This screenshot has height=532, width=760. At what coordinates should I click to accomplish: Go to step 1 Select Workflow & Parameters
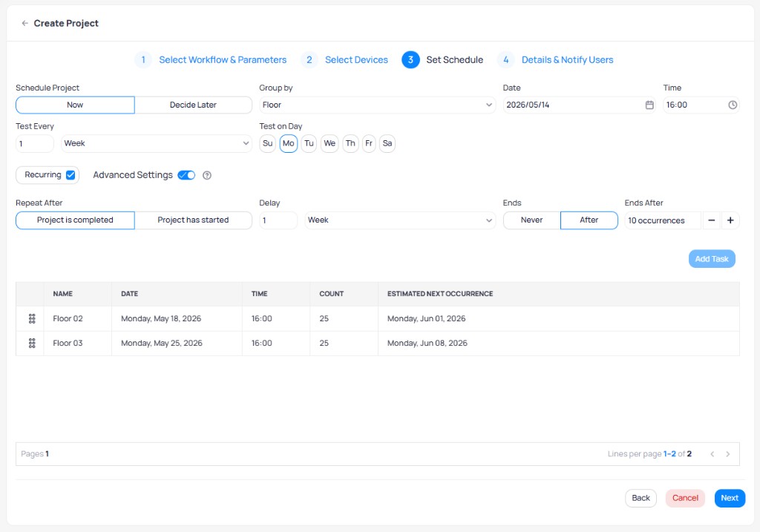tap(211, 60)
